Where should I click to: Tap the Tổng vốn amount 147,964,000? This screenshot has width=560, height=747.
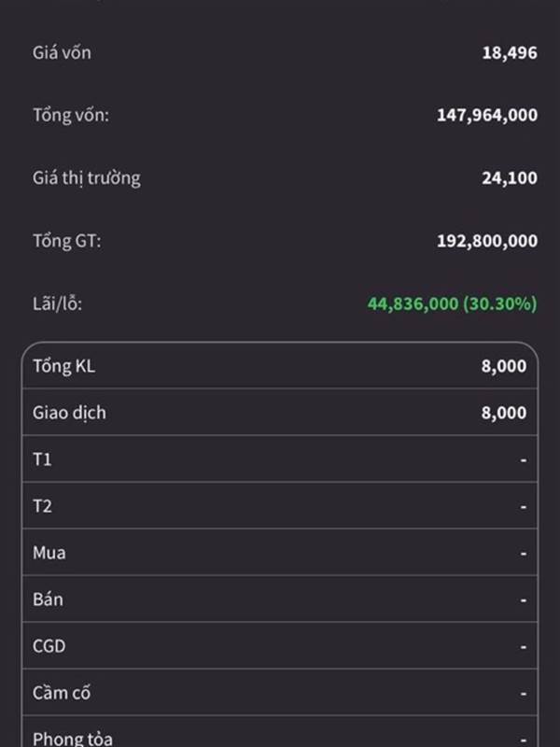pyautogui.click(x=487, y=115)
